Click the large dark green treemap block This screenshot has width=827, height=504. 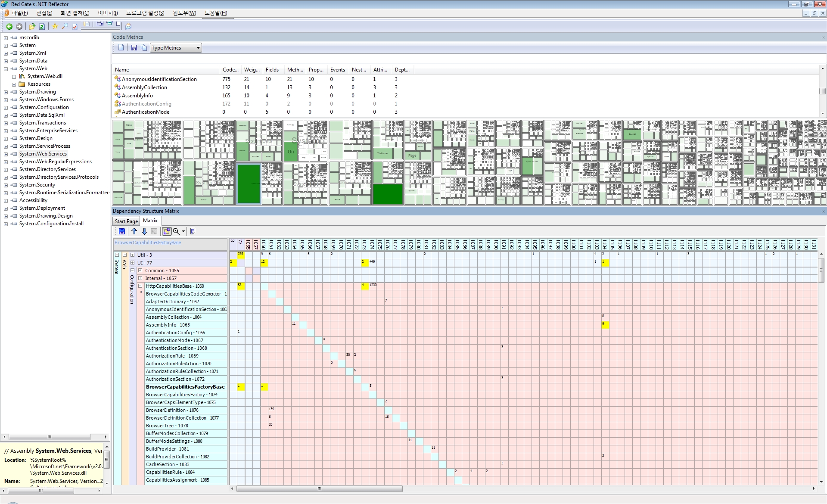249,183
